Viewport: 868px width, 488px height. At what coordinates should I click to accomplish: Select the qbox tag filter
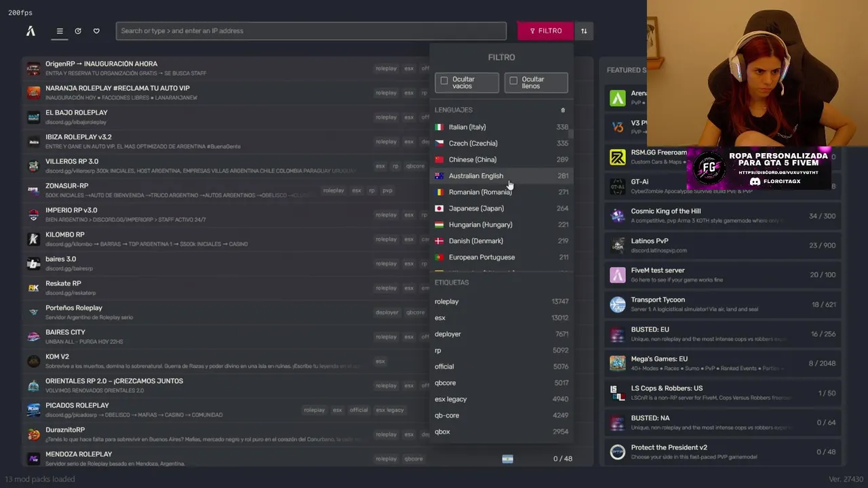502,432
